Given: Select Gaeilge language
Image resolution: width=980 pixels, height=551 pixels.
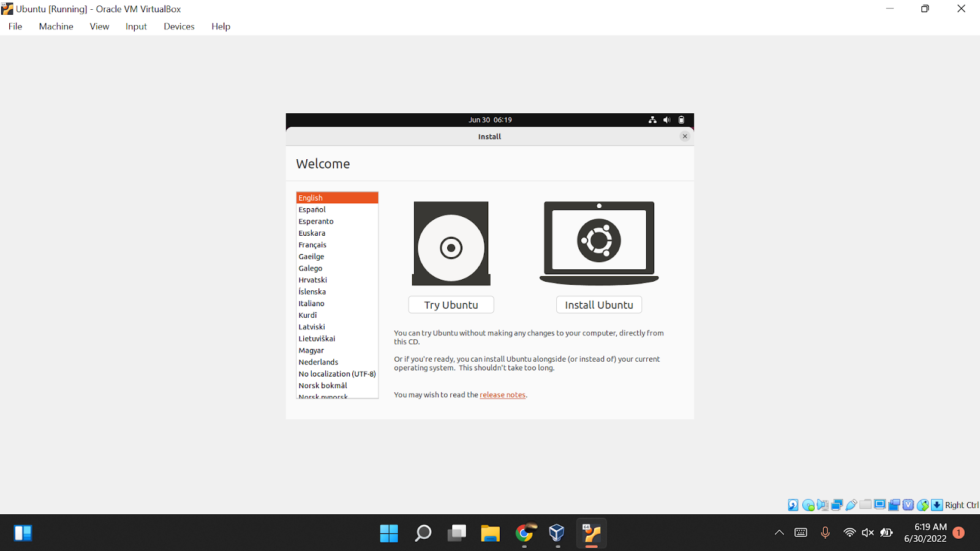Looking at the screenshot, I should coord(337,257).
